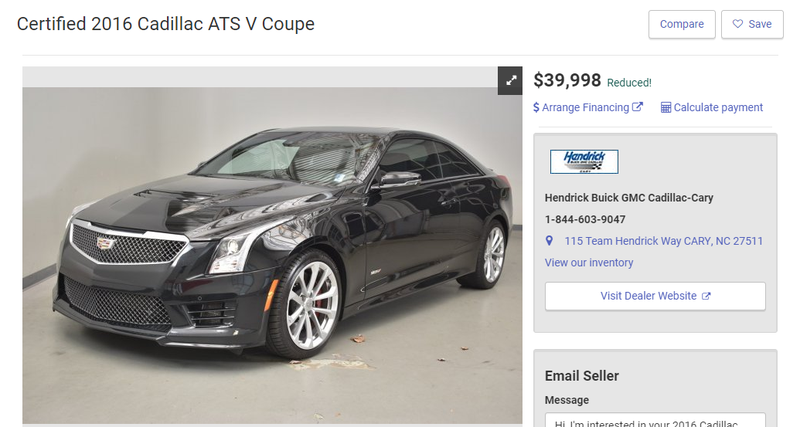Click the $39,998 price
Screen dimensions: 800x427
pos(567,81)
